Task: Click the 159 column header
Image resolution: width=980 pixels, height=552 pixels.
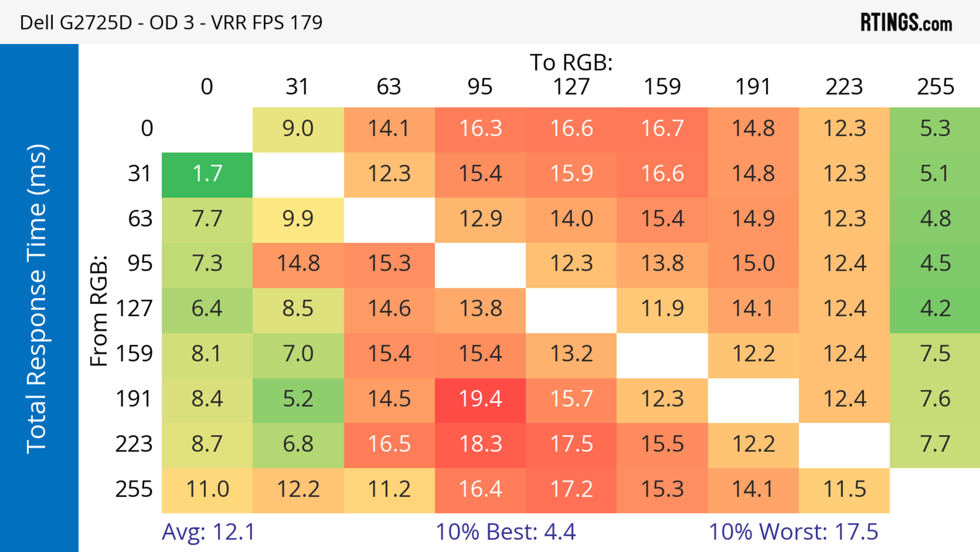Action: tap(662, 87)
